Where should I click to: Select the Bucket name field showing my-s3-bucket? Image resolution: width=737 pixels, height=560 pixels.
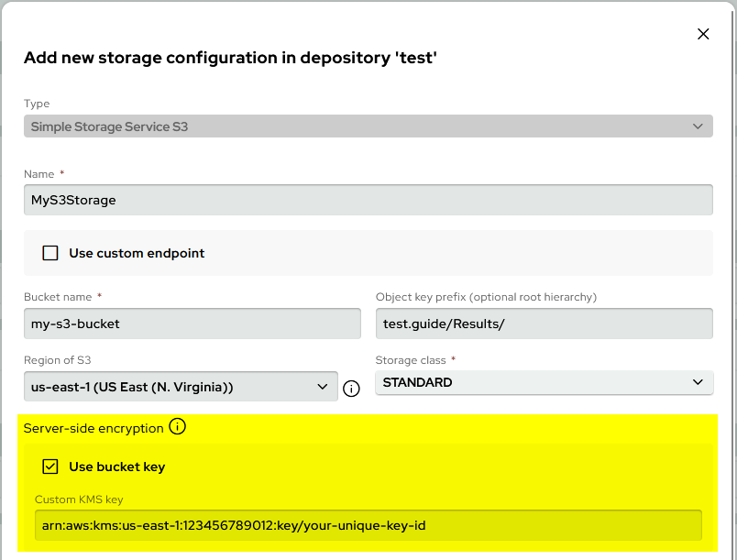[x=192, y=324]
